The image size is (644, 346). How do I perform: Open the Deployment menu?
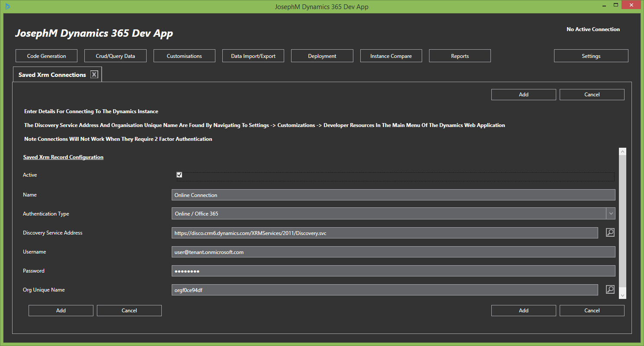(x=322, y=56)
